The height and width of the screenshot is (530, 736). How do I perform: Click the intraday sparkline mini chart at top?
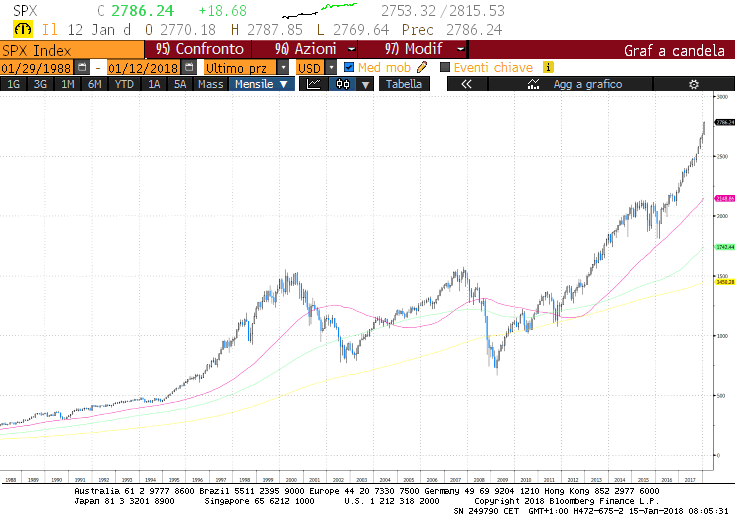coord(320,10)
